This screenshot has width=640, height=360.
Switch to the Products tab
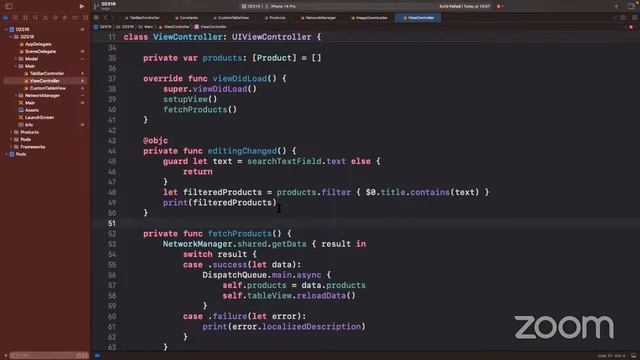(275, 18)
